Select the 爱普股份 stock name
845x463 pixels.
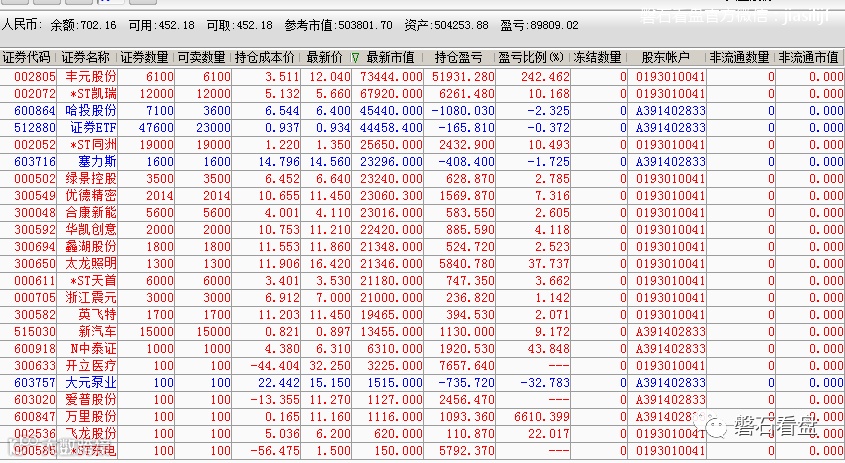pyautogui.click(x=91, y=399)
